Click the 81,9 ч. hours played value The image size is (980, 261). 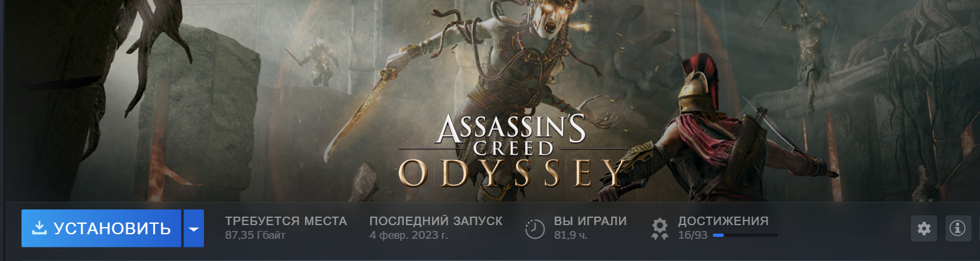(x=571, y=235)
